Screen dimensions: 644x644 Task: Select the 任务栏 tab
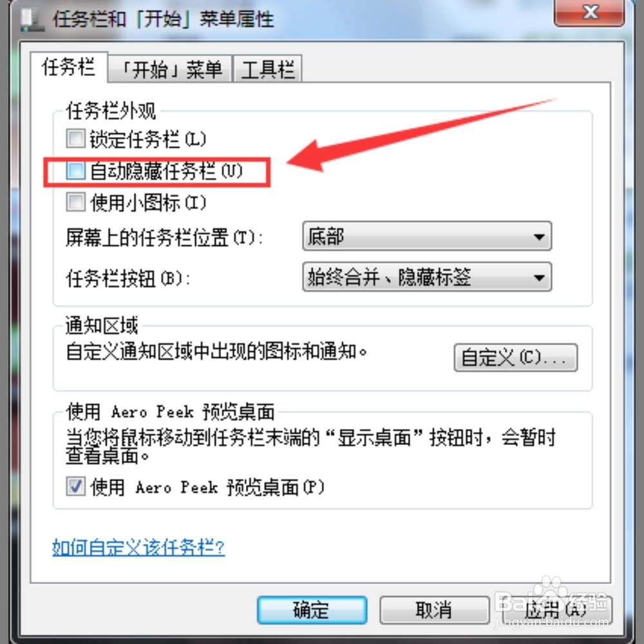[69, 68]
